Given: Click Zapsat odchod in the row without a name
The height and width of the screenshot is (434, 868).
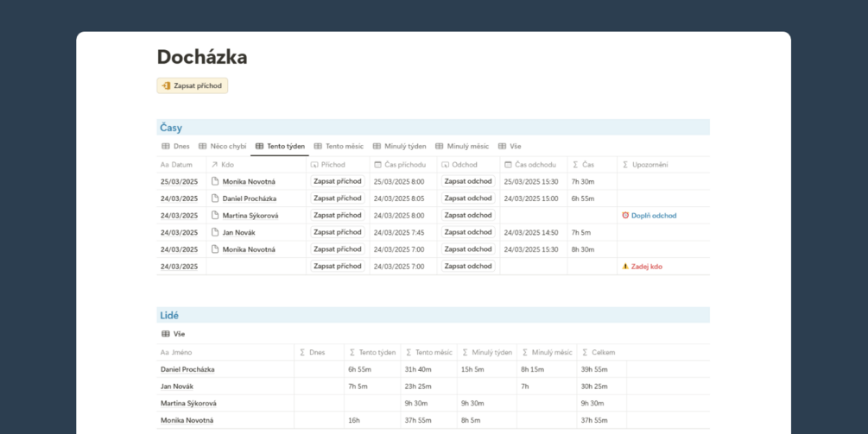Looking at the screenshot, I should pyautogui.click(x=468, y=266).
